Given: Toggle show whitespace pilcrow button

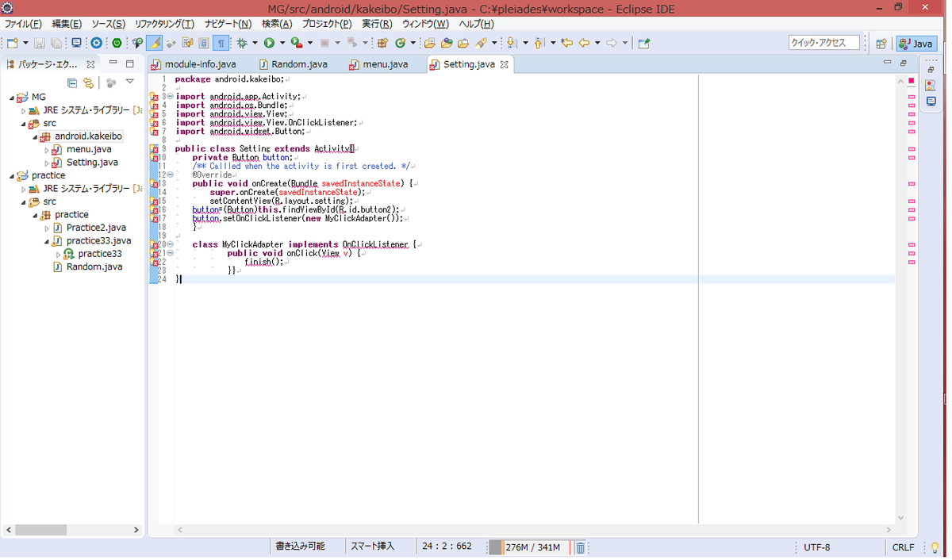Looking at the screenshot, I should point(221,44).
